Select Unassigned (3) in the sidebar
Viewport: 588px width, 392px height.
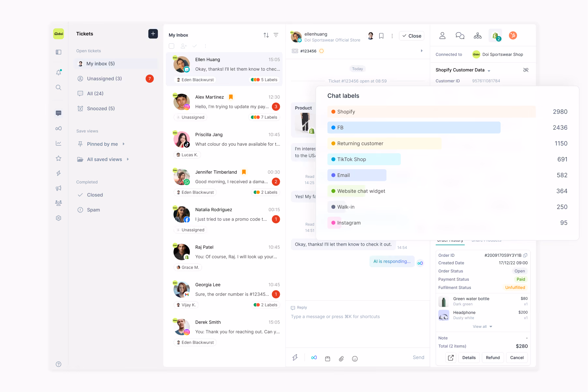click(115, 79)
